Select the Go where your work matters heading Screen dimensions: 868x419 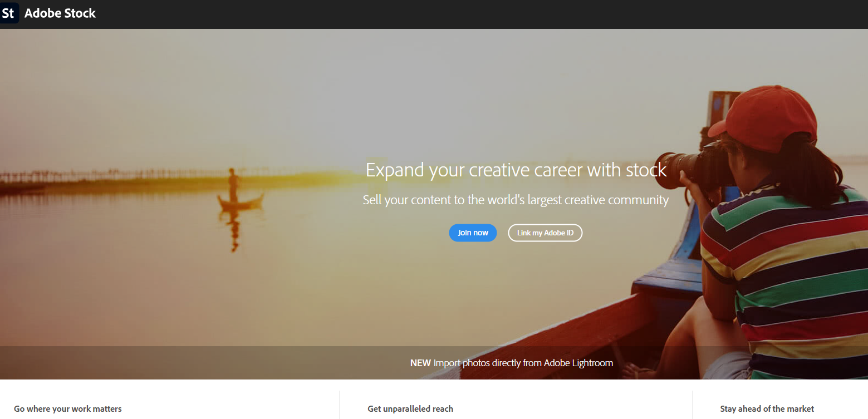click(x=68, y=409)
